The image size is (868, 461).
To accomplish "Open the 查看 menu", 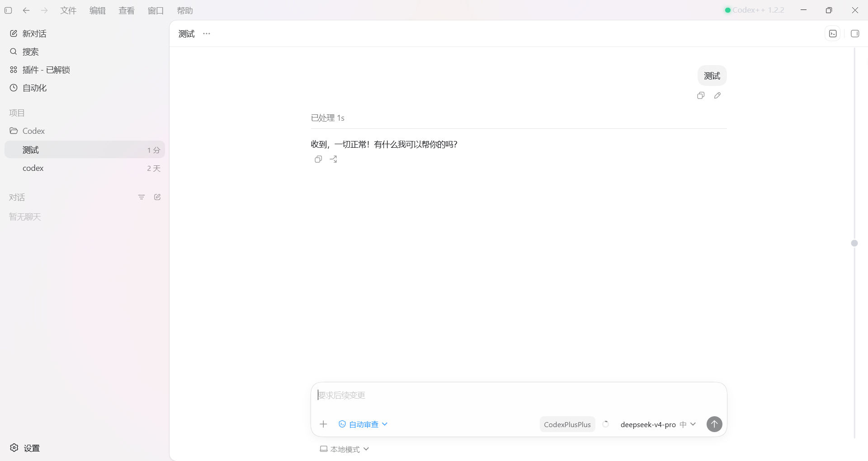I will pyautogui.click(x=127, y=10).
